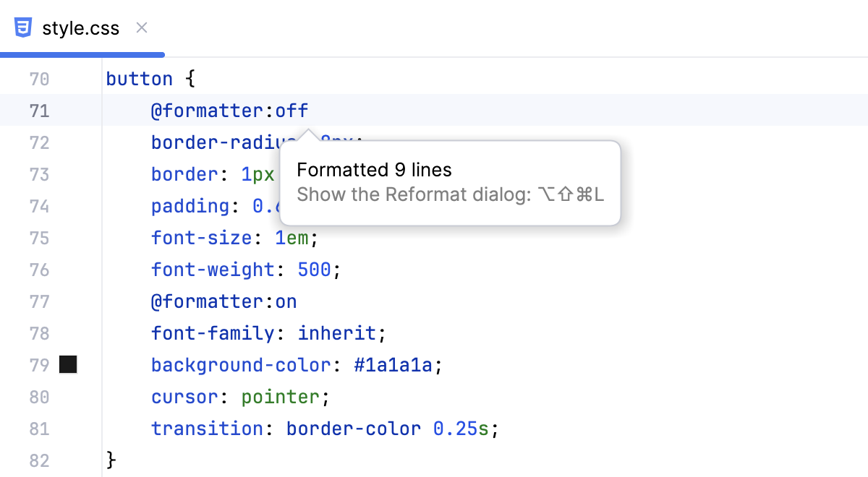Viewport: 868px width, 477px height.
Task: Click the font-weight value 500
Action: click(314, 270)
